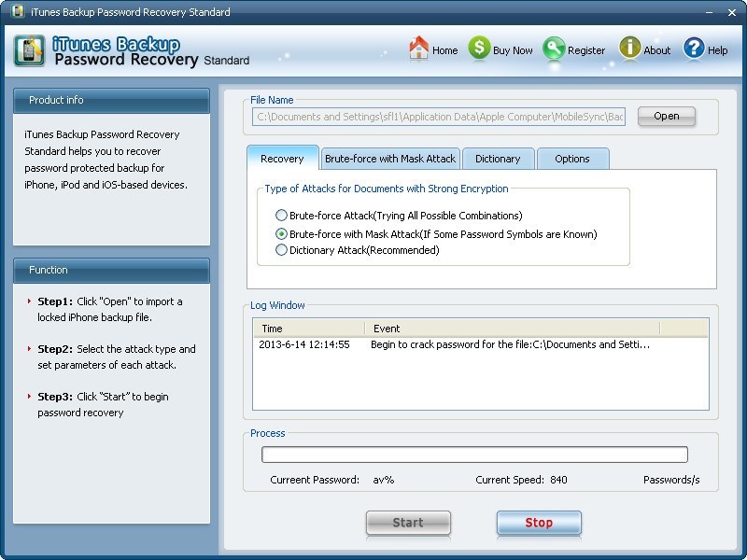Viewport: 747px width, 560px height.
Task: Select Dictionary Attack radio option
Action: click(x=281, y=249)
